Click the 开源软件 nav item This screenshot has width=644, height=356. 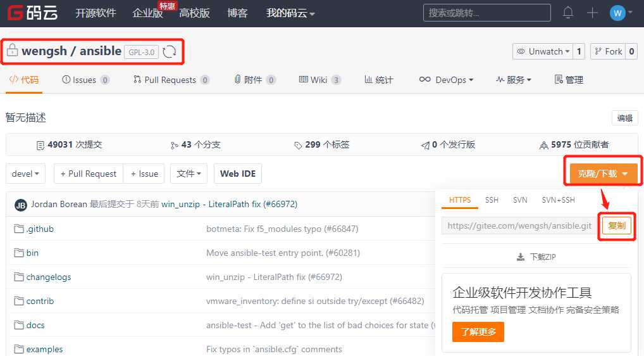pos(96,13)
